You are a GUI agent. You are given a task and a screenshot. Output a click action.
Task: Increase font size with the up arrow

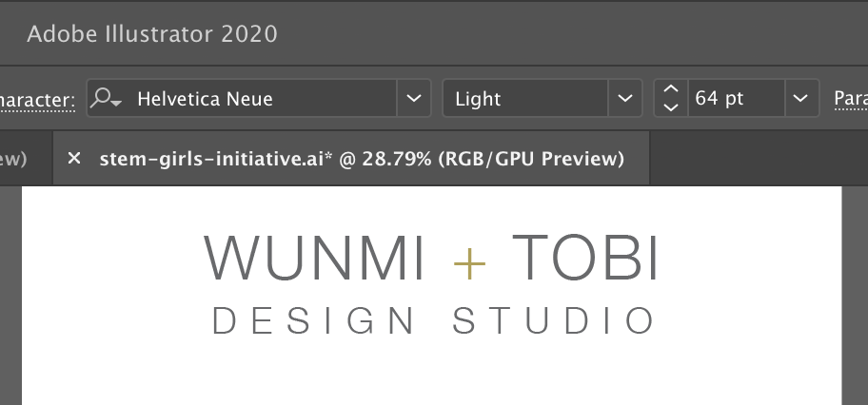coord(671,89)
